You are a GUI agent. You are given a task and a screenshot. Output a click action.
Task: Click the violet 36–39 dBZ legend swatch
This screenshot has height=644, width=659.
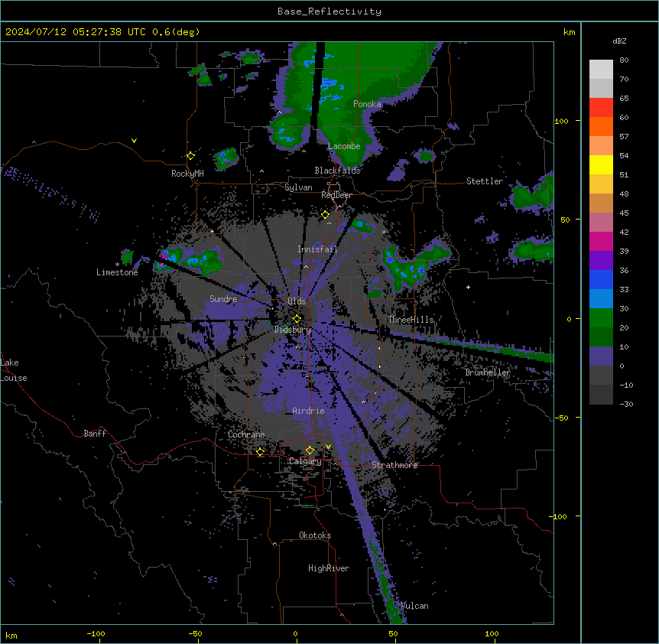(x=601, y=261)
